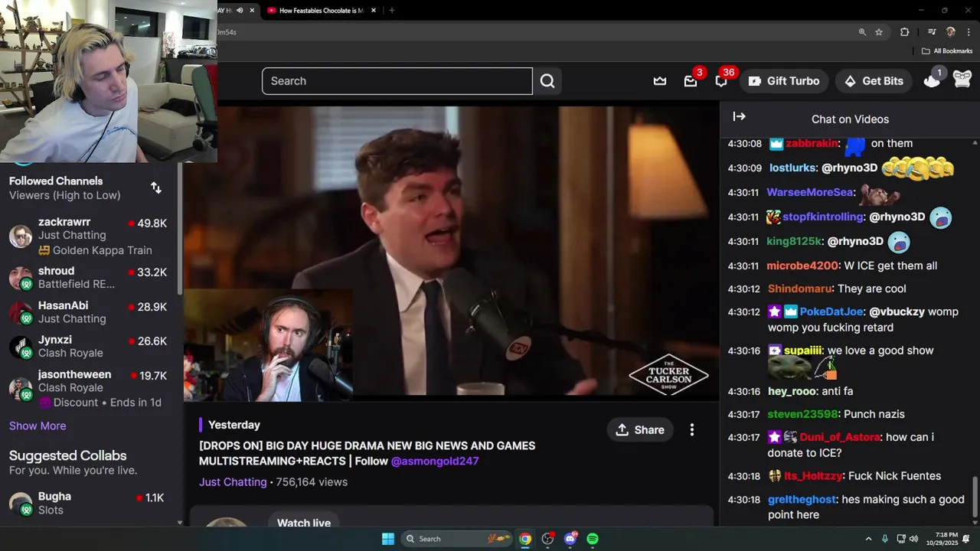The image size is (980, 551).
Task: Click the Share button below the video
Action: tap(640, 430)
